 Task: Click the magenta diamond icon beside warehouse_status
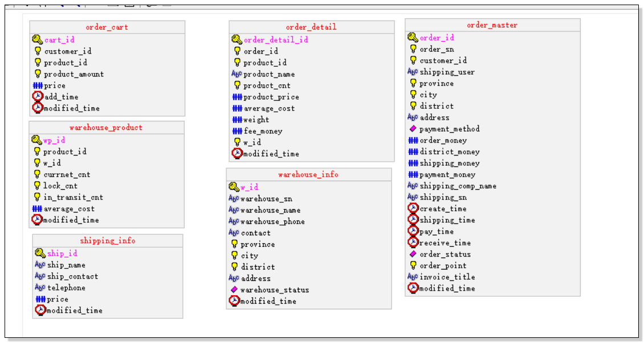click(234, 289)
